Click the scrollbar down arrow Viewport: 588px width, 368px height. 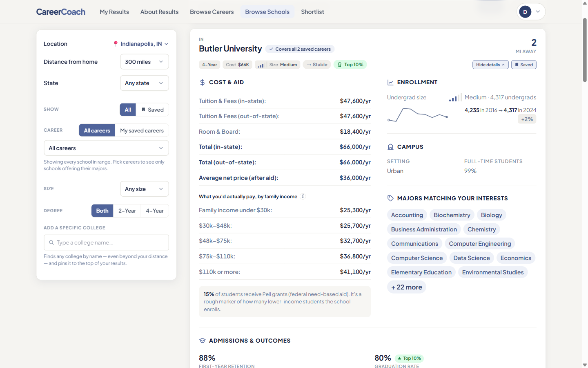point(585,365)
